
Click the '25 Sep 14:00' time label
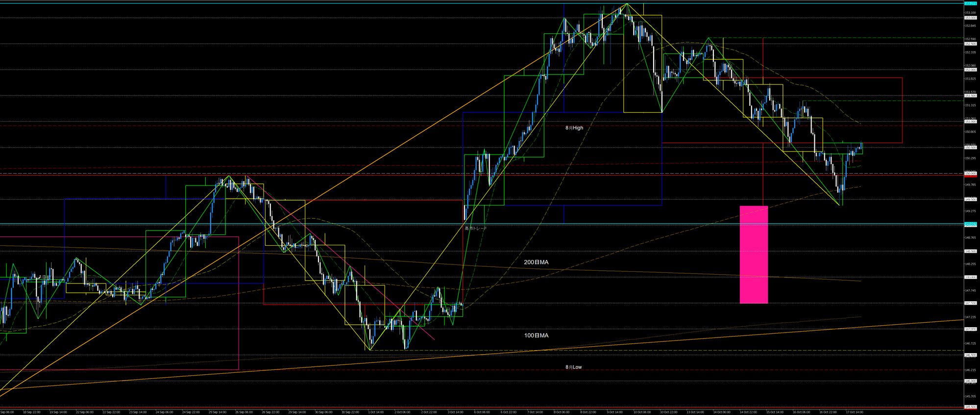[x=218, y=412]
